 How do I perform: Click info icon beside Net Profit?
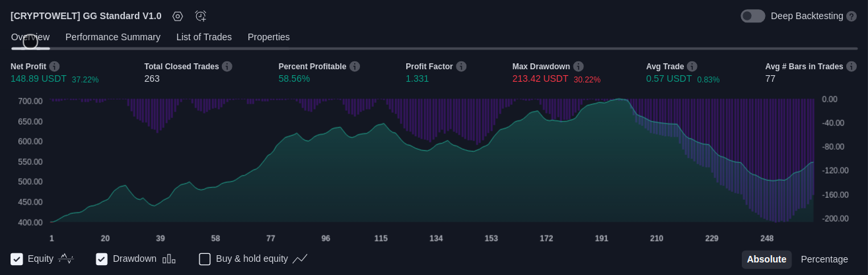click(x=54, y=67)
